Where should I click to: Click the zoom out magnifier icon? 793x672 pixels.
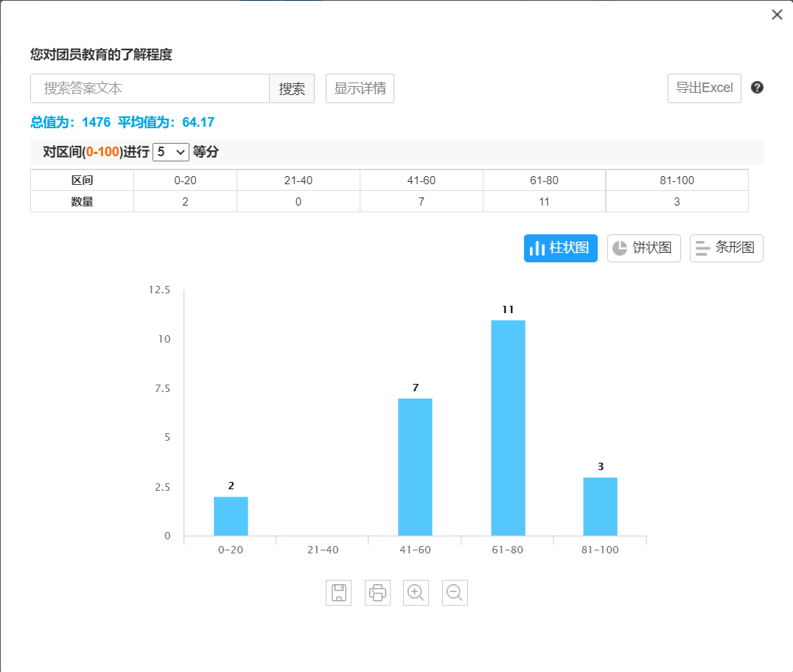(455, 592)
